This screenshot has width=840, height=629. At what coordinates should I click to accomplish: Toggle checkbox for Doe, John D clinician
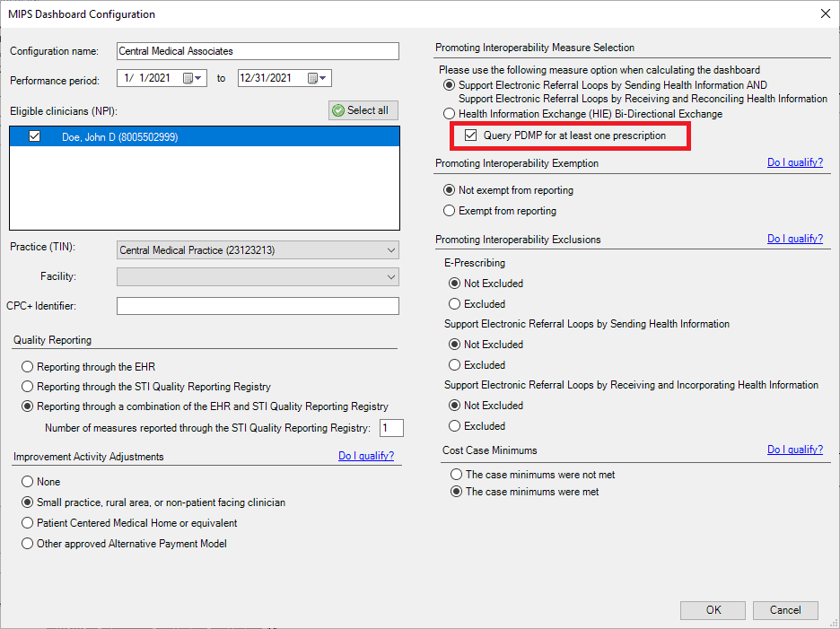point(35,136)
